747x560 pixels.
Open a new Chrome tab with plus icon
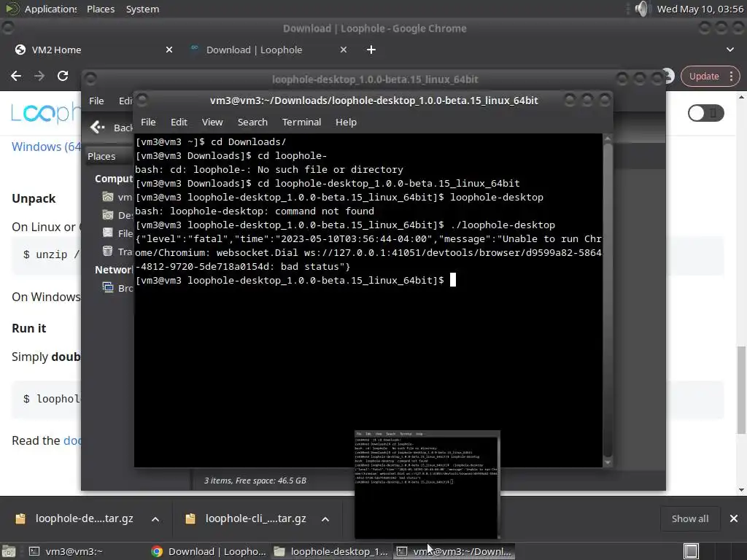coord(371,50)
